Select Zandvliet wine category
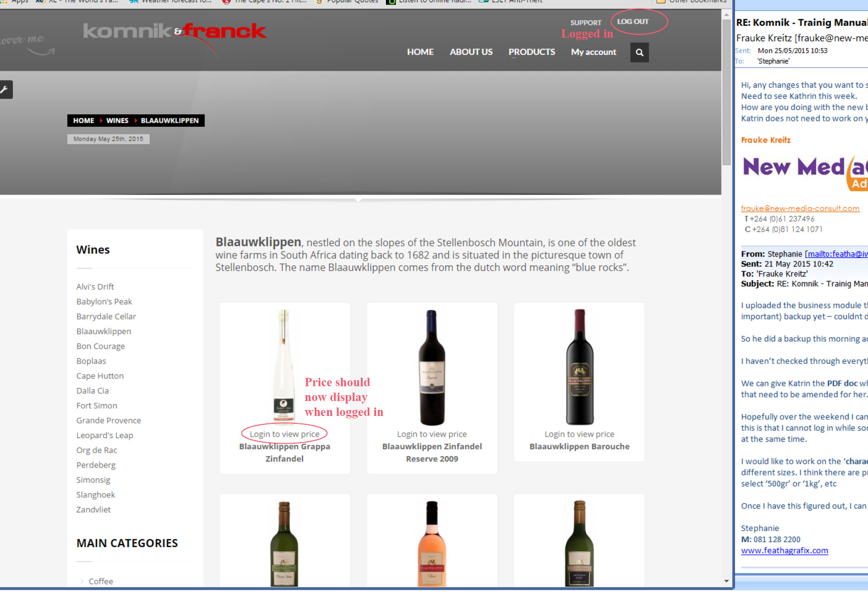Viewport: 868px width, 614px height. [94, 510]
